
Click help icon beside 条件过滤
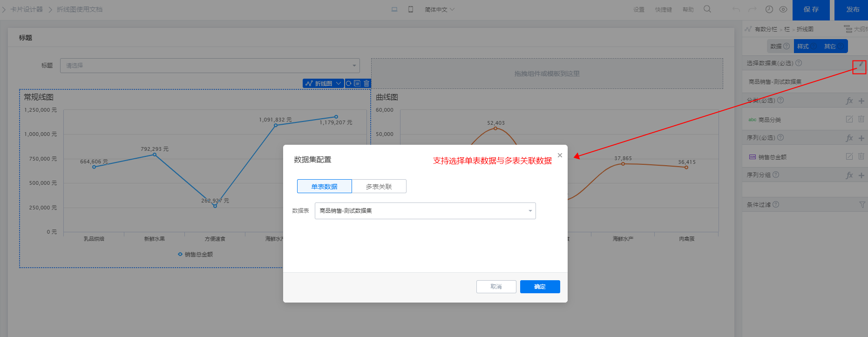pyautogui.click(x=776, y=204)
